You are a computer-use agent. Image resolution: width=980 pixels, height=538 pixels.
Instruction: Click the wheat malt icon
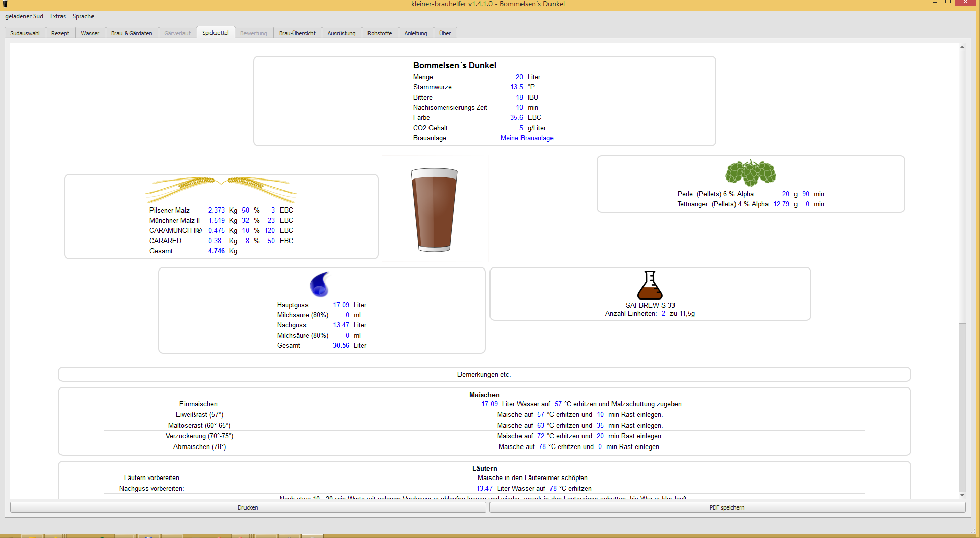[221, 190]
